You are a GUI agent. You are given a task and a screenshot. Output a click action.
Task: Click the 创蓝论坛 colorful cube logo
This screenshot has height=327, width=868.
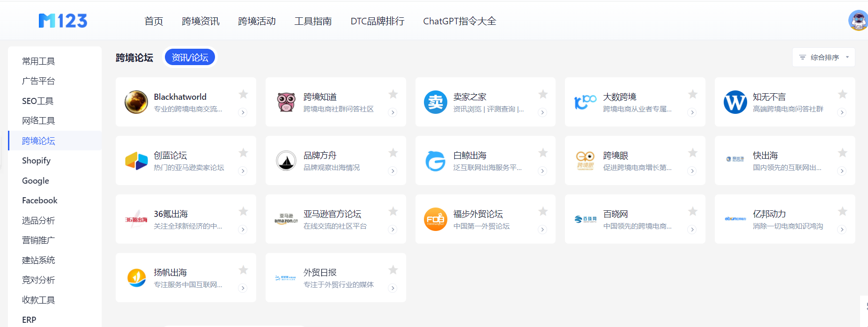136,161
